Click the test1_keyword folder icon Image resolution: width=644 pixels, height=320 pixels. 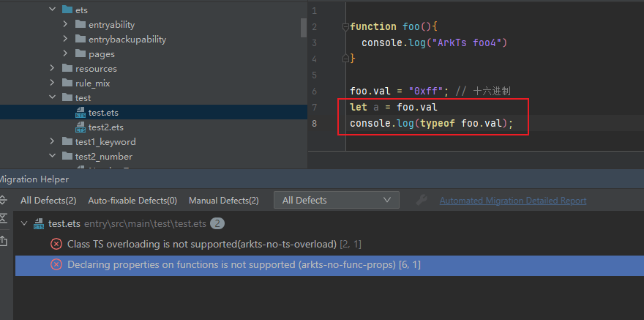67,141
